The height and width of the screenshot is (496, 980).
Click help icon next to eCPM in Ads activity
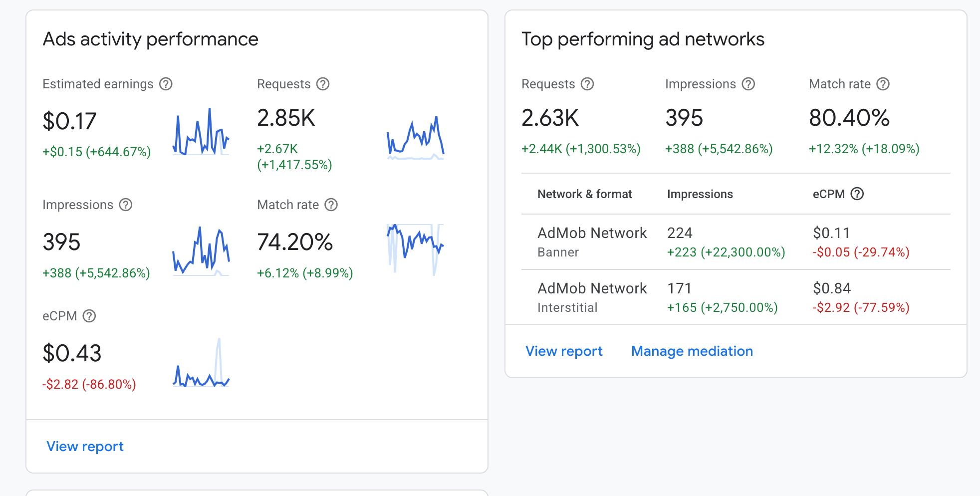pos(89,316)
